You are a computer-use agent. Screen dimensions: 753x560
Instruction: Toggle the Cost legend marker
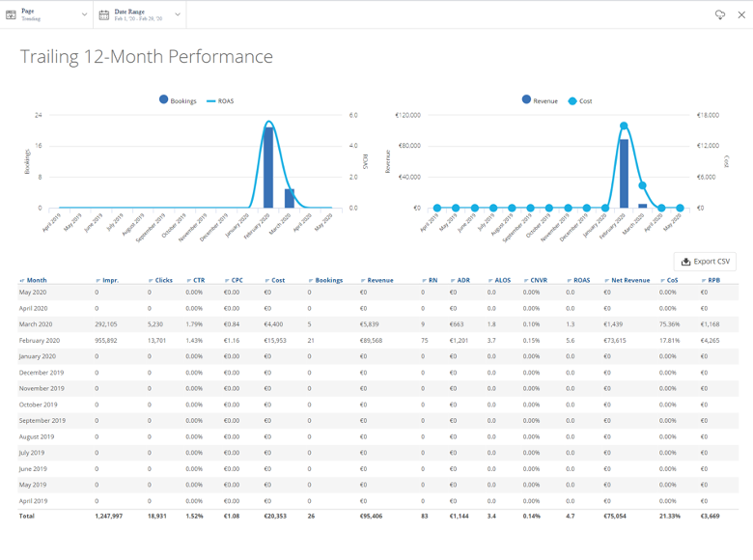click(572, 100)
